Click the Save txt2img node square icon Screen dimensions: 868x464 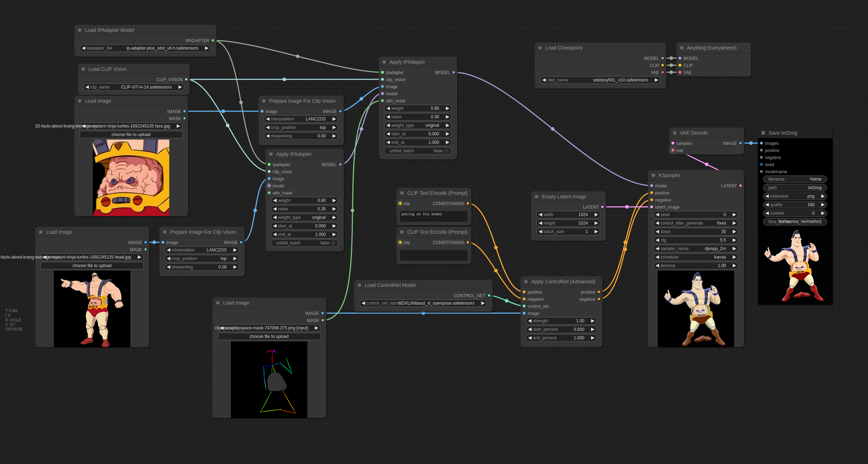coord(763,133)
